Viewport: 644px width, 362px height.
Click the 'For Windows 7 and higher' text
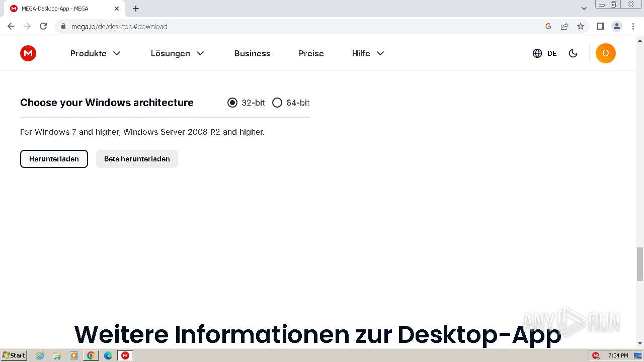tap(142, 132)
